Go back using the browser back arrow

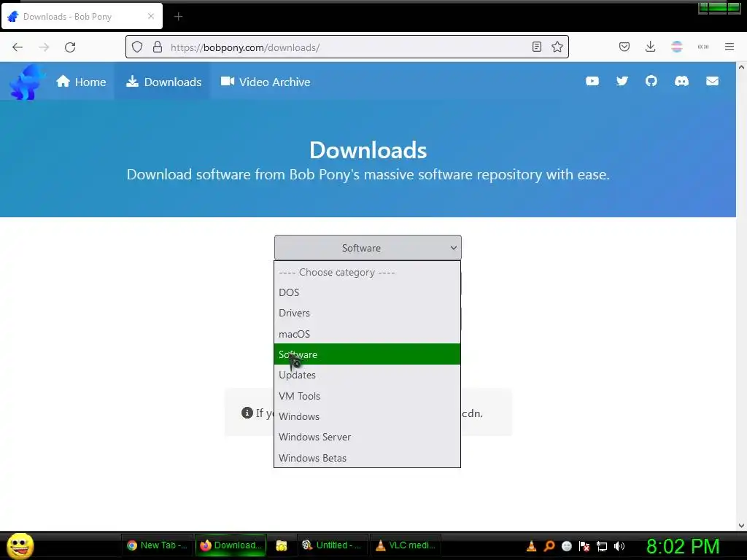(18, 47)
